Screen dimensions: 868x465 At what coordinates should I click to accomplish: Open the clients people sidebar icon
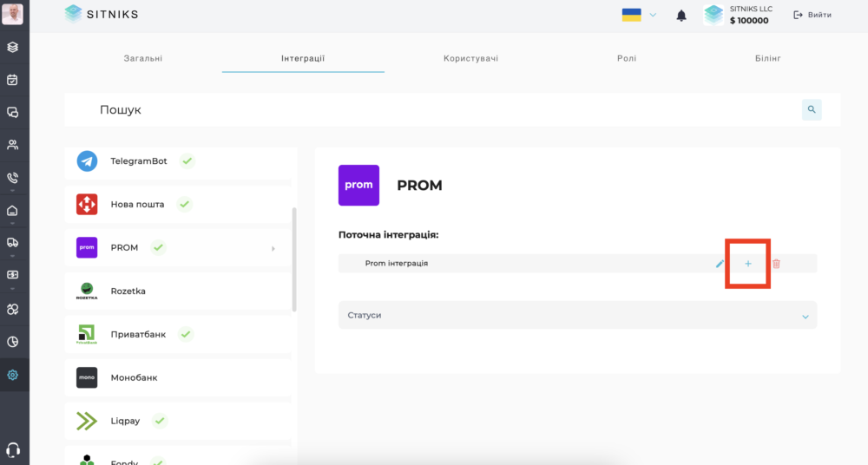(12, 145)
